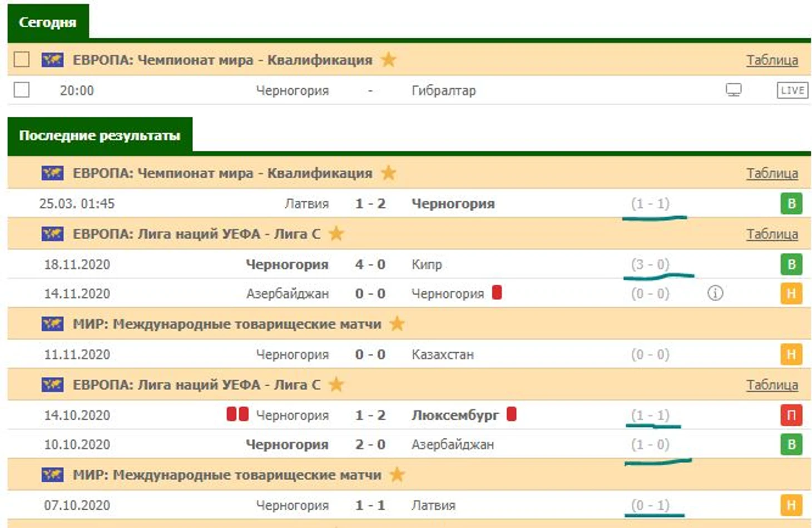The height and width of the screenshot is (528, 812).
Task: Click red П badge for Люксембург match
Action: 791,415
